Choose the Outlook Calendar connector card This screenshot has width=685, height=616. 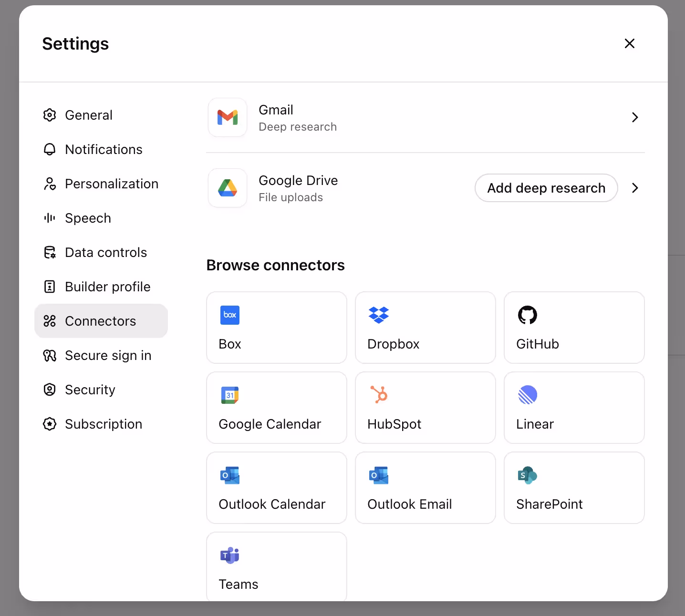click(277, 488)
